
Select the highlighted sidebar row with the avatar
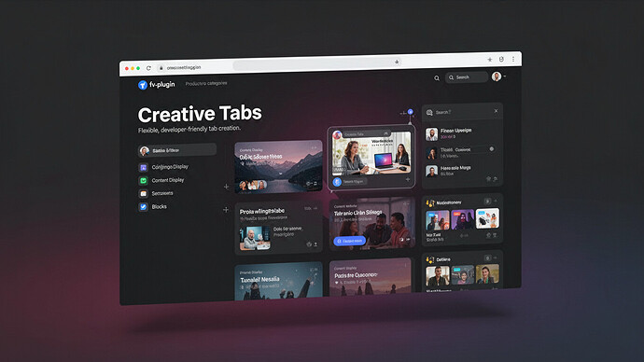point(177,150)
